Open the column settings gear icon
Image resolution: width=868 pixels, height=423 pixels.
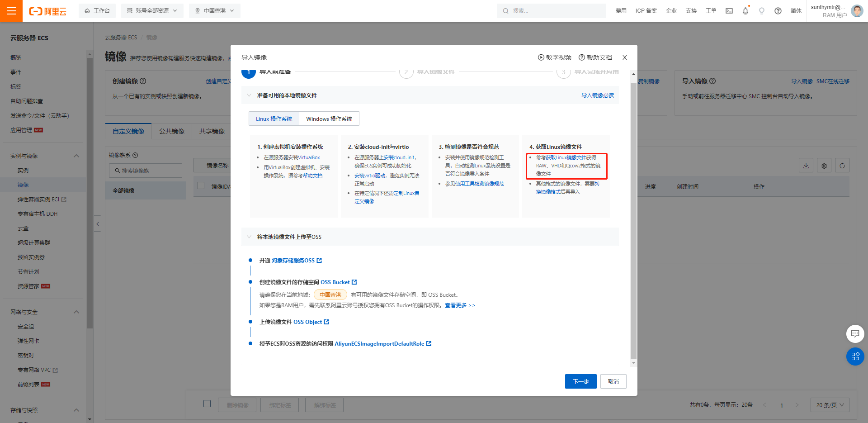[x=824, y=165]
